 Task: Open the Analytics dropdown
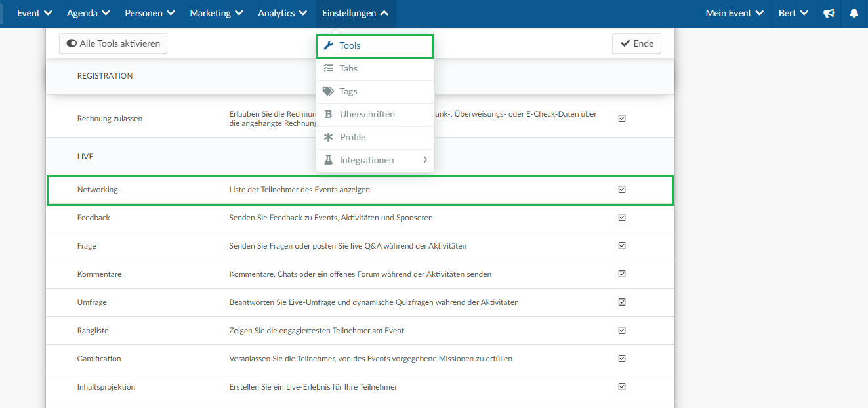click(x=283, y=13)
